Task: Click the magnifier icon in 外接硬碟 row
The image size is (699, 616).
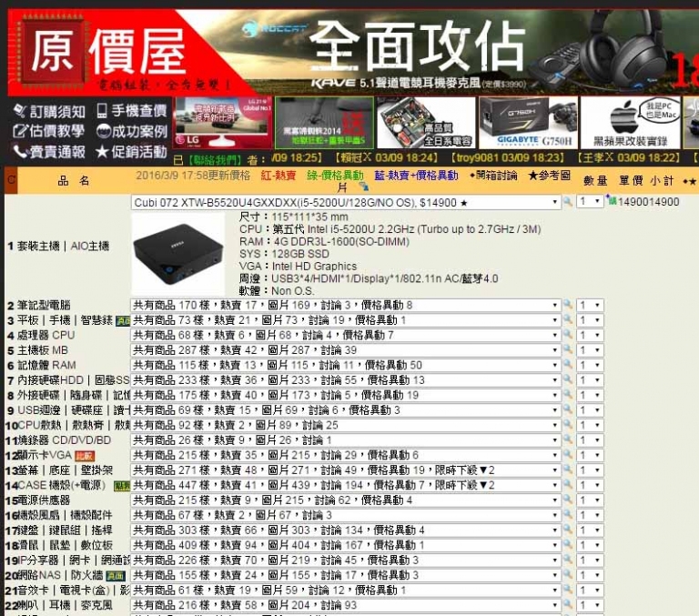Action: (x=568, y=394)
